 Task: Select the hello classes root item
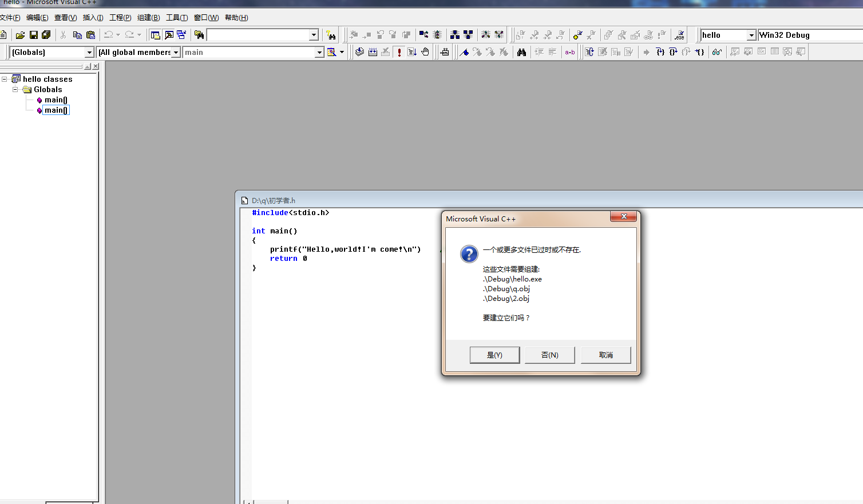(x=47, y=79)
